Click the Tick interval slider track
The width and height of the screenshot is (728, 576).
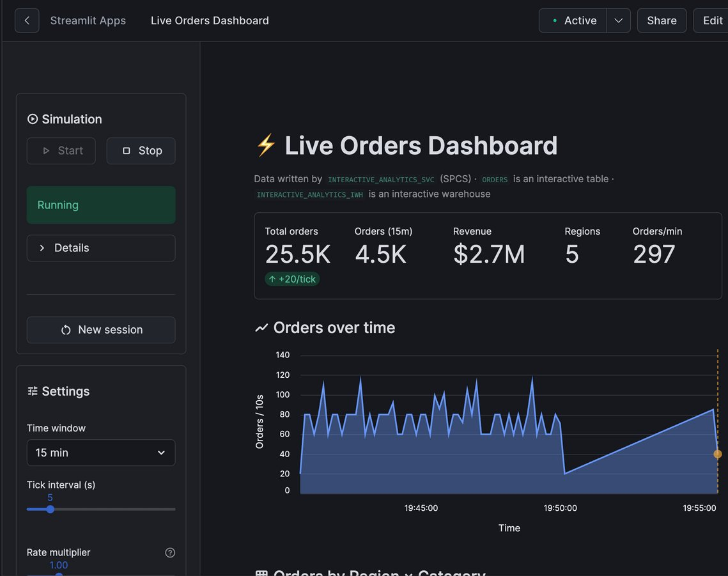tap(101, 509)
